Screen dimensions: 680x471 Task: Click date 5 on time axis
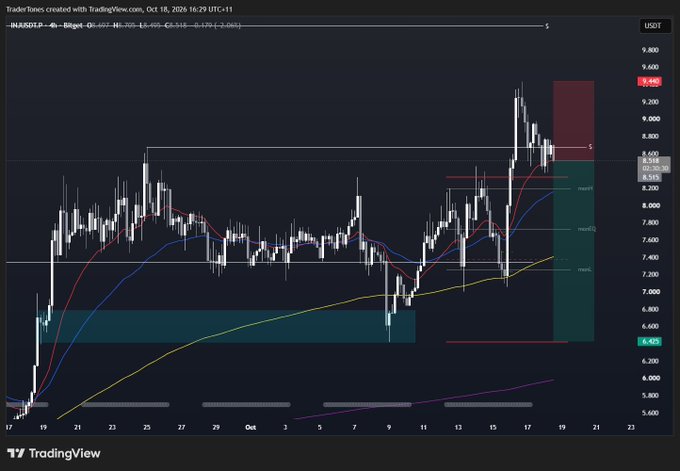(x=320, y=427)
